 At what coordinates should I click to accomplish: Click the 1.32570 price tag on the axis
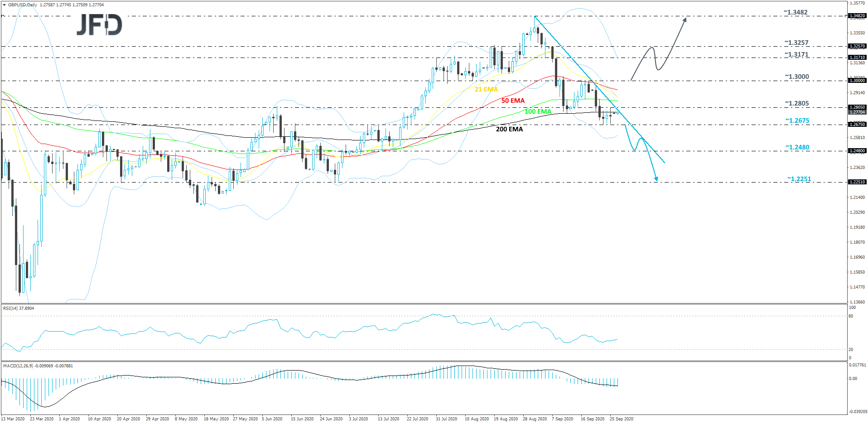click(x=857, y=46)
